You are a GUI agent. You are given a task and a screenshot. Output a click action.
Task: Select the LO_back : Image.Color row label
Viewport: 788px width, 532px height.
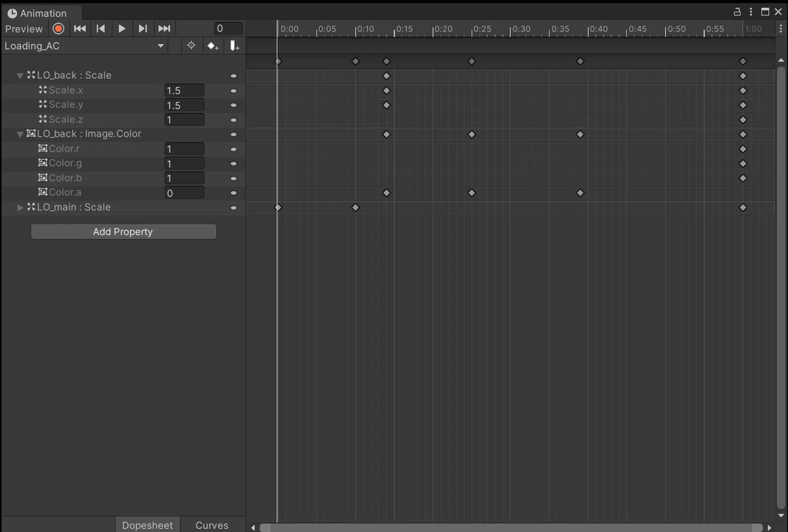[89, 134]
